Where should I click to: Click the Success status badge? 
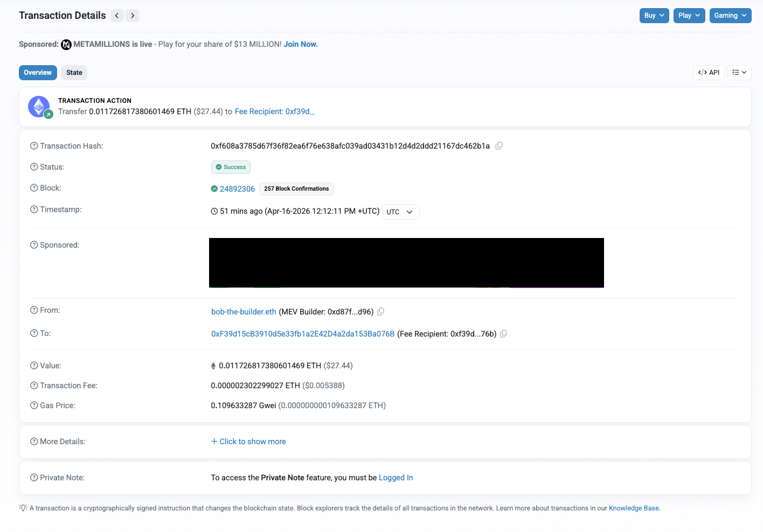(231, 167)
